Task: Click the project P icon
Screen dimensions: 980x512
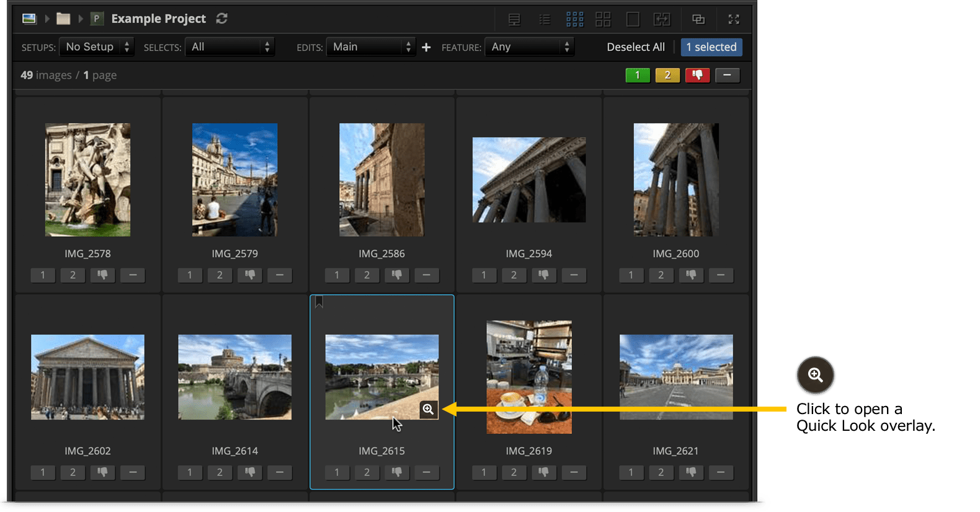Action: [x=97, y=19]
